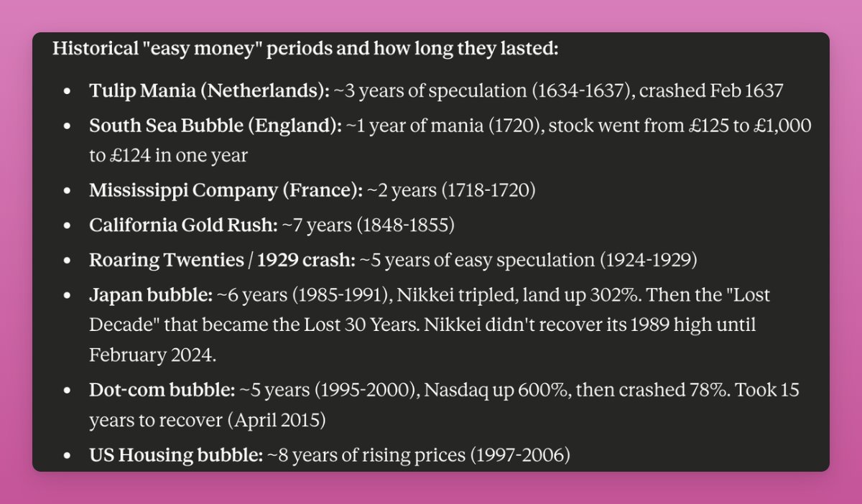Click the bullet point beside Japan bubble

pyautogui.click(x=68, y=296)
